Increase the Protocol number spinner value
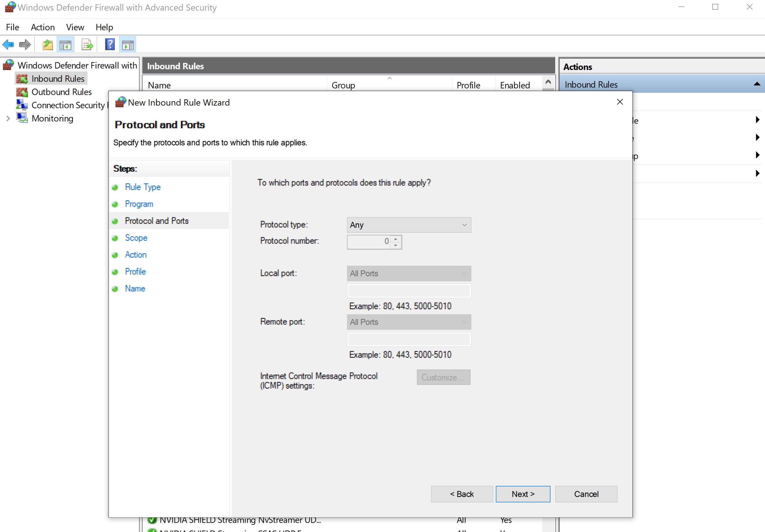Image resolution: width=765 pixels, height=532 pixels. coord(396,239)
